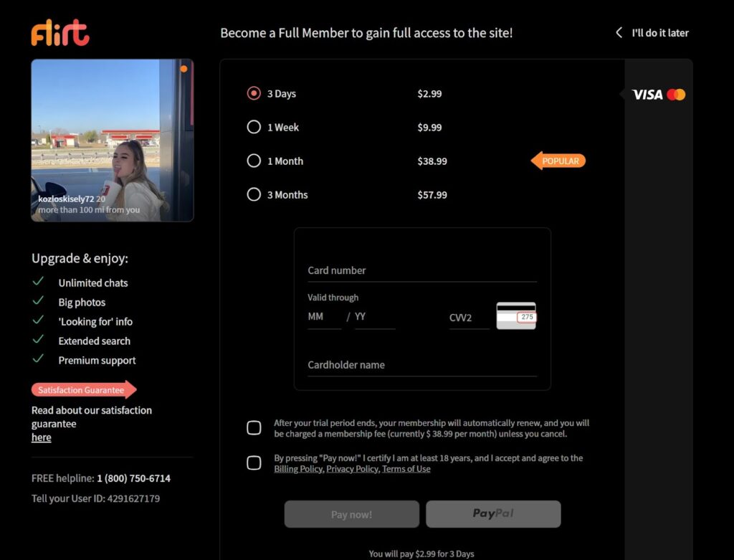Enable the automatic renewal checkbox
Viewport: 734px width, 560px height.
click(254, 427)
